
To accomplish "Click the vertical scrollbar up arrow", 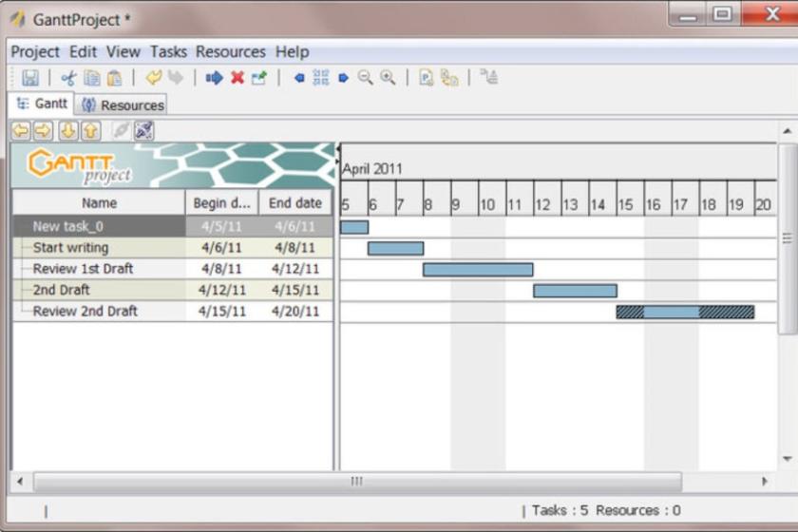I will pos(788,131).
